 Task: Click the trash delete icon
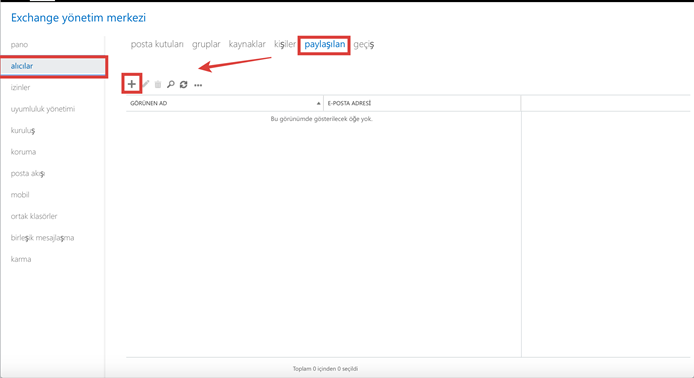tap(158, 84)
